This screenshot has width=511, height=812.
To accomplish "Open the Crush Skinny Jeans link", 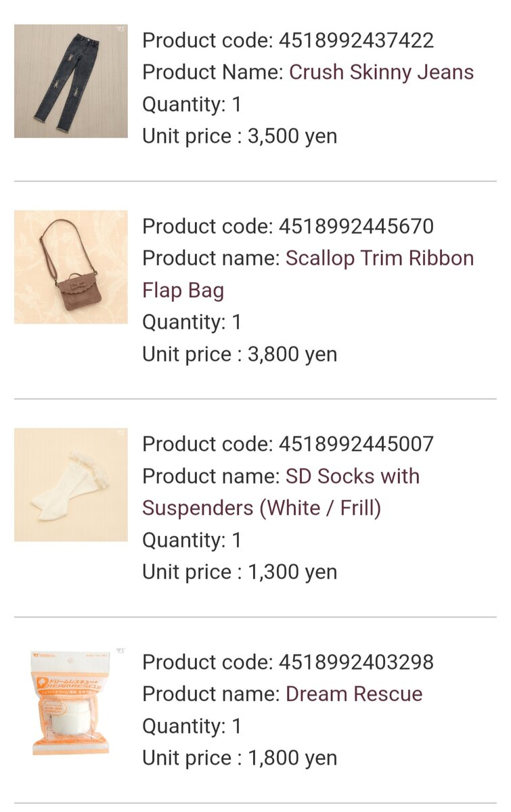I will coord(381,72).
